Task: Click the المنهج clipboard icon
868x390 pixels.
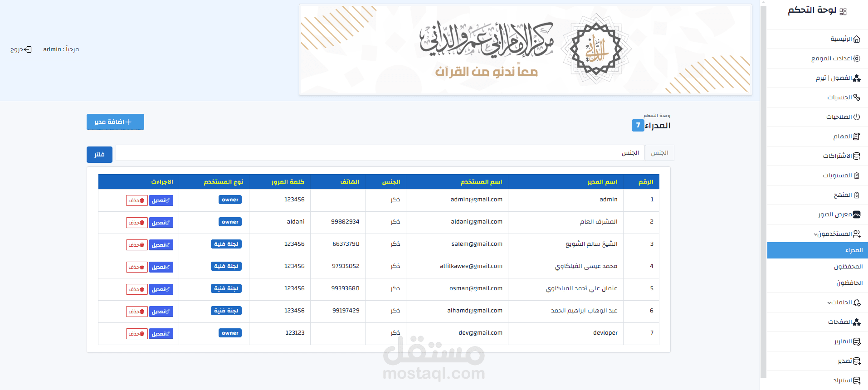Action: pyautogui.click(x=857, y=195)
